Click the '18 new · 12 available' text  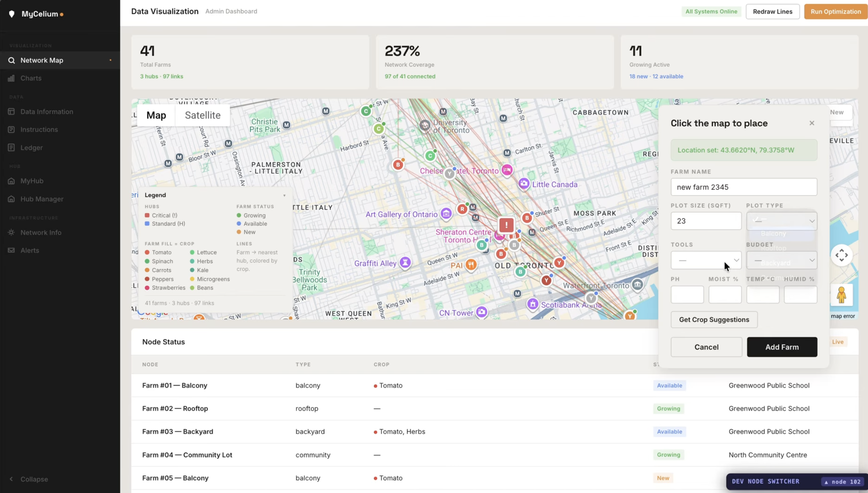656,77
